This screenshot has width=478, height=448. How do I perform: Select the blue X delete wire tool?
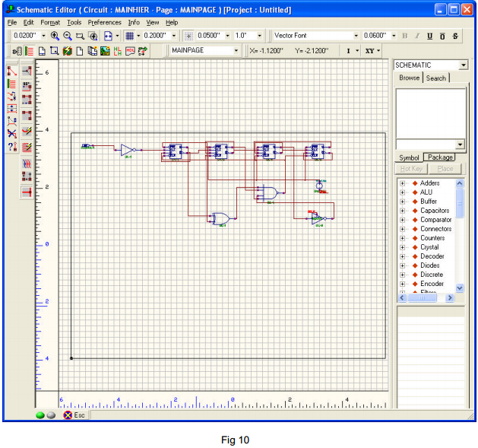(x=12, y=134)
